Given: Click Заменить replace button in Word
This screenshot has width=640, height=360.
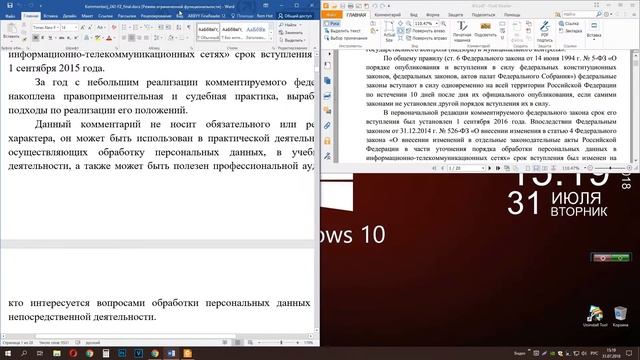Looking at the screenshot, I should [291, 33].
